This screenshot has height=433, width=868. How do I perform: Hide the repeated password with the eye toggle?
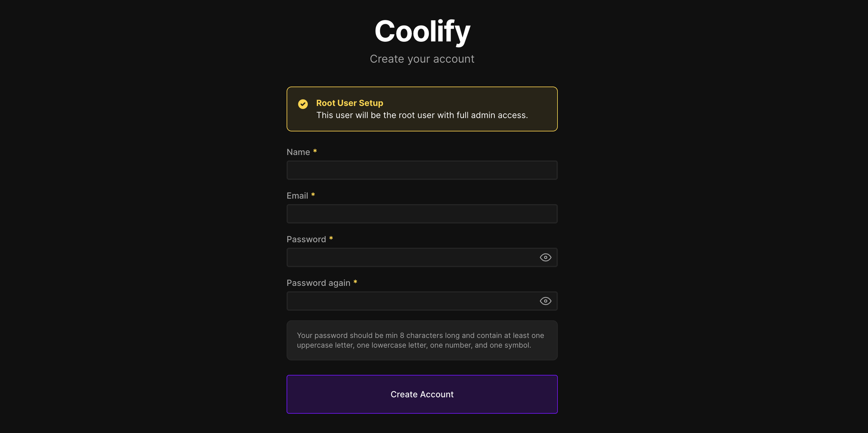click(x=546, y=301)
